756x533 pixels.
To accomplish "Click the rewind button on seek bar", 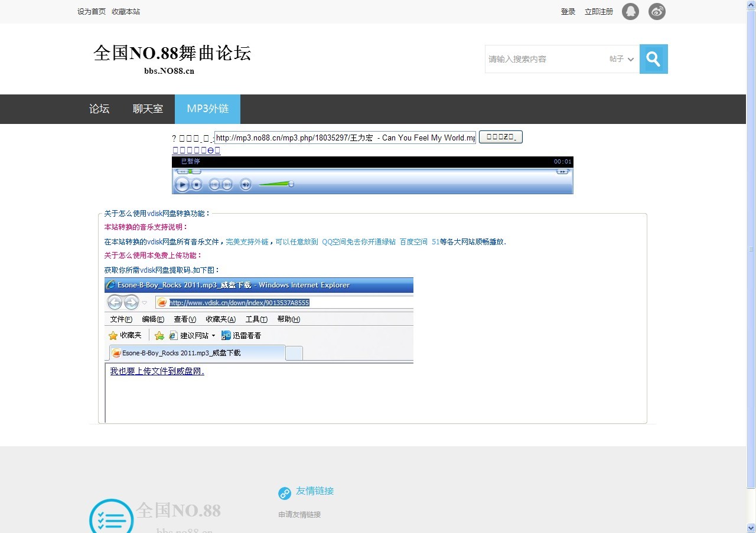I will tap(181, 172).
